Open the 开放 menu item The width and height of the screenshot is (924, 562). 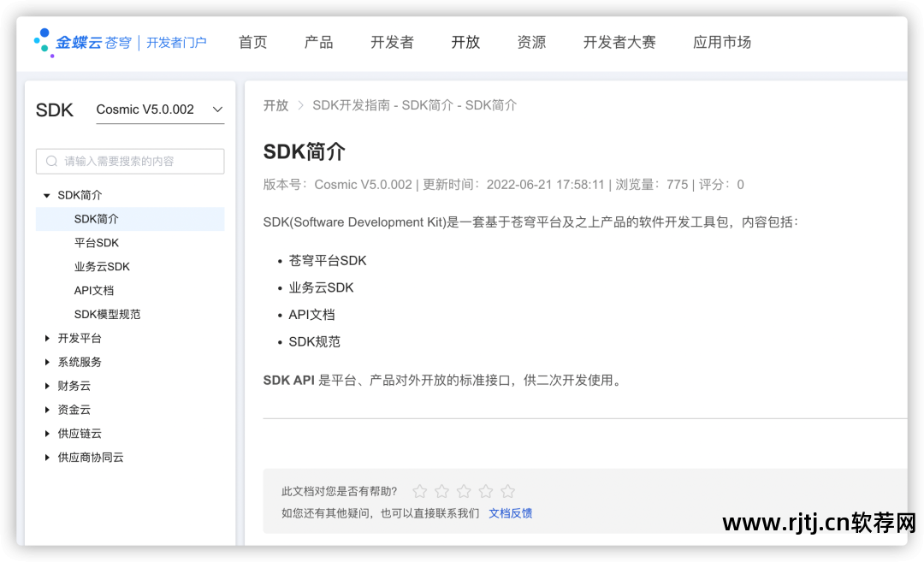point(465,43)
